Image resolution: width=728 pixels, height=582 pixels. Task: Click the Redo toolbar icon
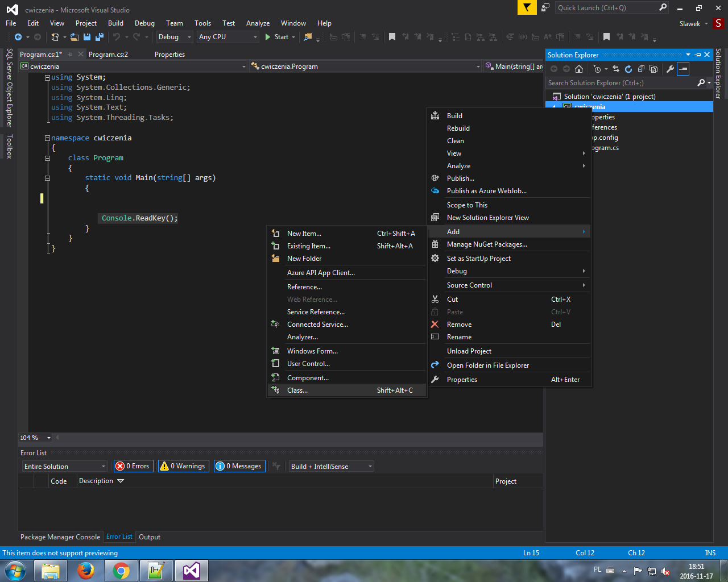tap(136, 37)
